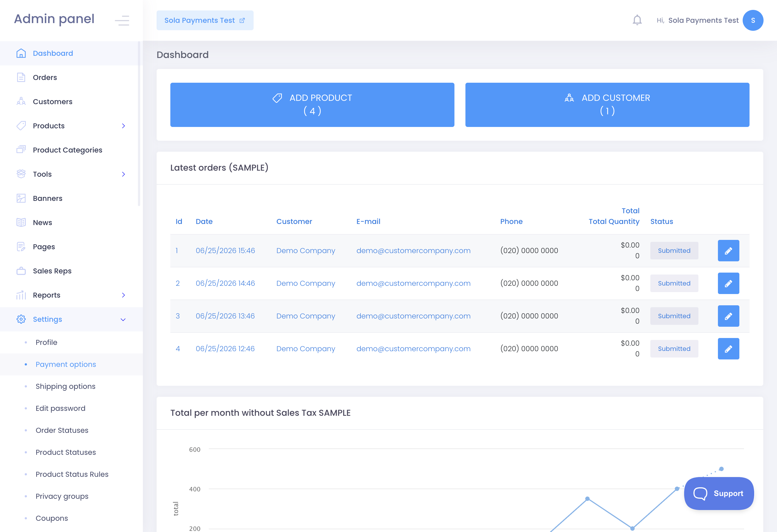
Task: Click the Reports bar chart icon
Action: pos(21,295)
